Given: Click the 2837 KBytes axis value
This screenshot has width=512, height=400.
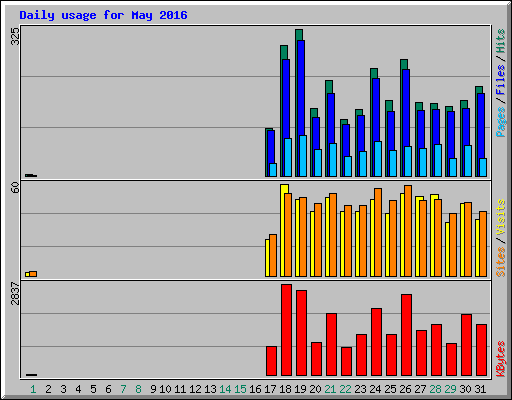Looking at the screenshot, I should click(15, 293).
